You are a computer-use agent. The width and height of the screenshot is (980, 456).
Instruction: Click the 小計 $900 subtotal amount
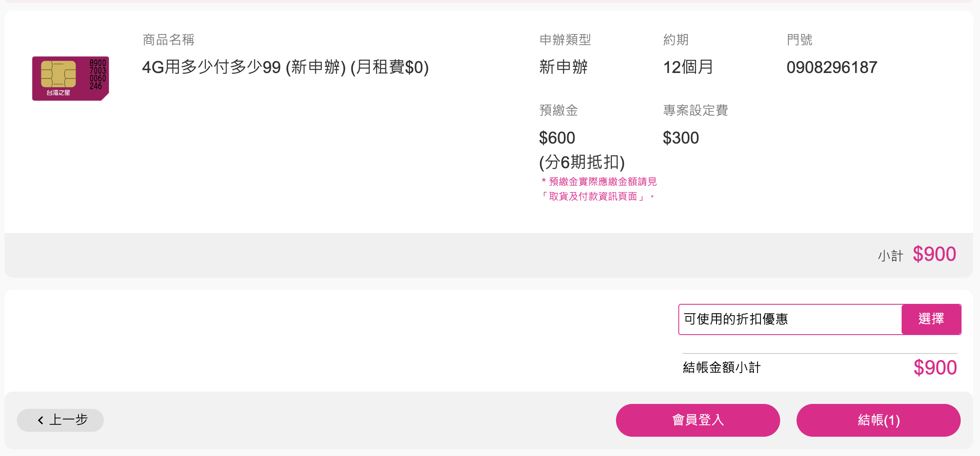pyautogui.click(x=934, y=254)
